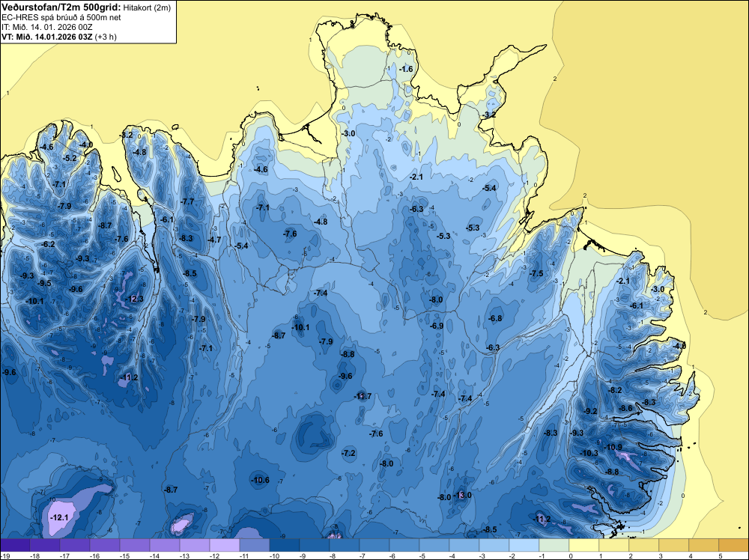The height and width of the screenshot is (560, 749).
Task: Click the -6.9 temperature label
Action: [x=437, y=326]
